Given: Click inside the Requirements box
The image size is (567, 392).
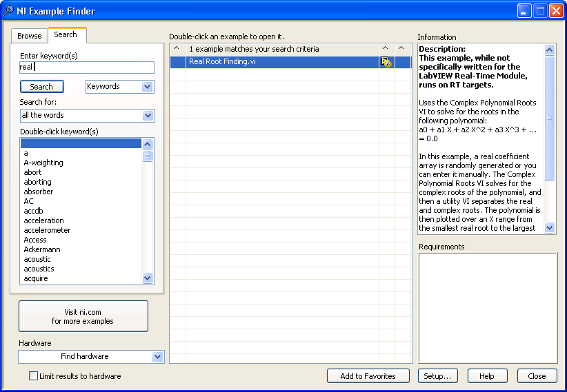Looking at the screenshot, I should click(488, 308).
